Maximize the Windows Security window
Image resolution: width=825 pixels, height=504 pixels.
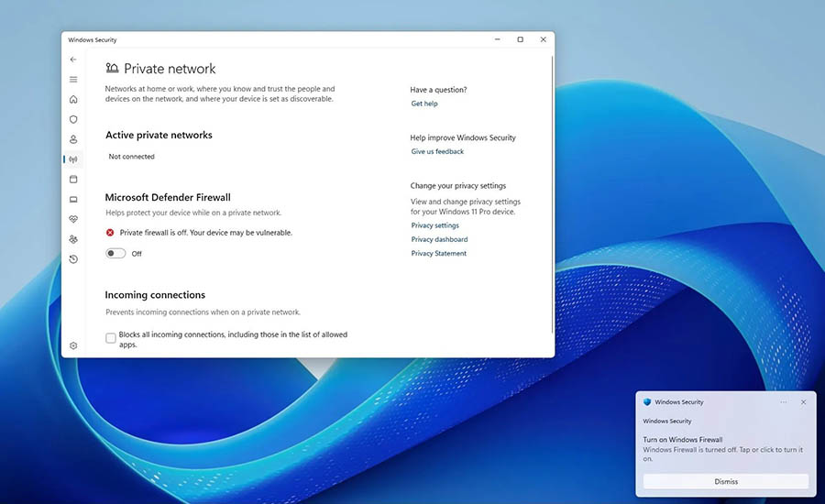[x=521, y=39]
